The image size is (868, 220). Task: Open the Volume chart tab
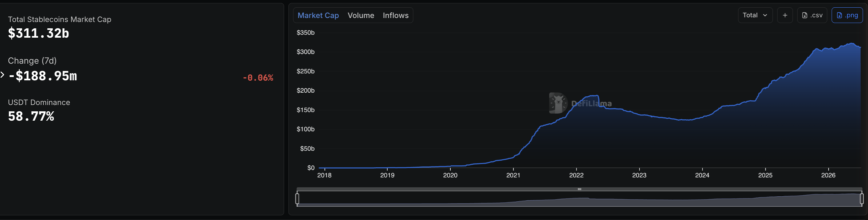[x=361, y=15]
